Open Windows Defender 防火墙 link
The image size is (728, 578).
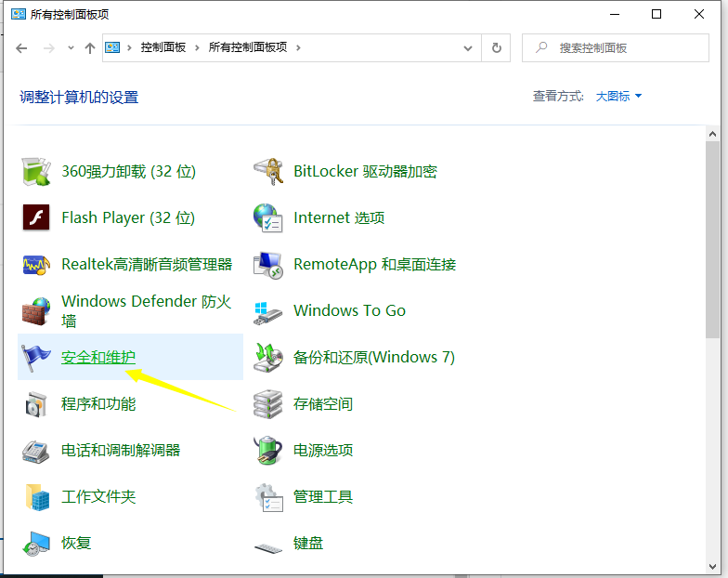pos(147,310)
